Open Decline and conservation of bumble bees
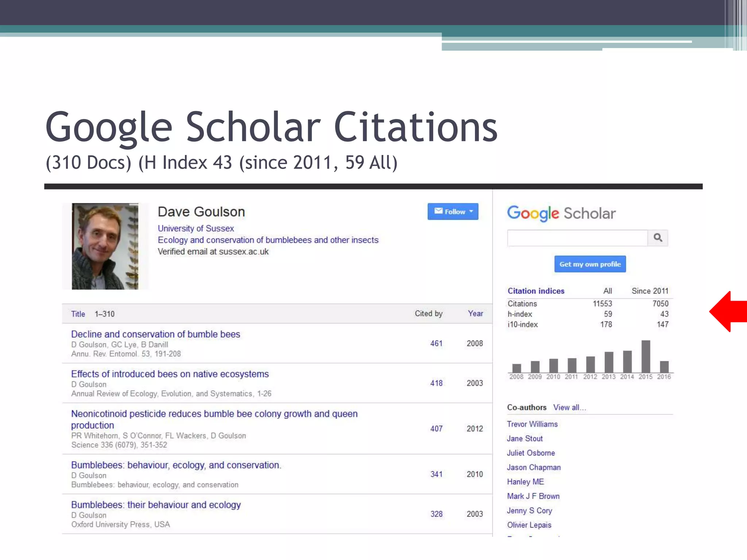The height and width of the screenshot is (560, 747). click(156, 334)
